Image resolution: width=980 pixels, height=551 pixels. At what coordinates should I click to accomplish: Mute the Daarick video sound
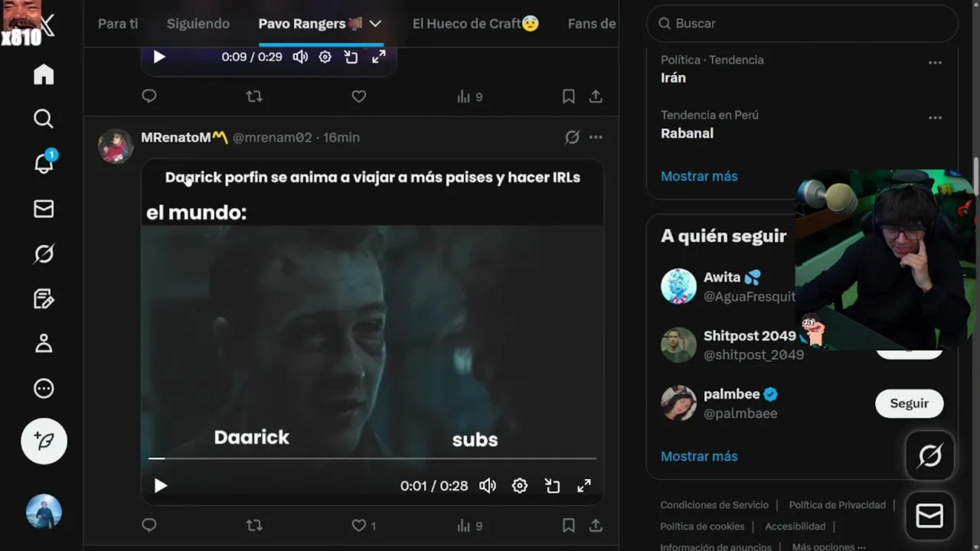[488, 485]
